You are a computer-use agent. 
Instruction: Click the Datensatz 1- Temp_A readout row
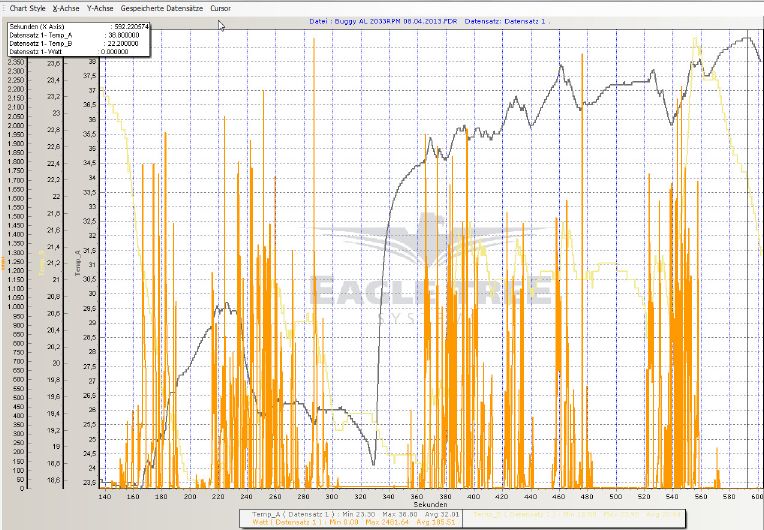click(74, 35)
